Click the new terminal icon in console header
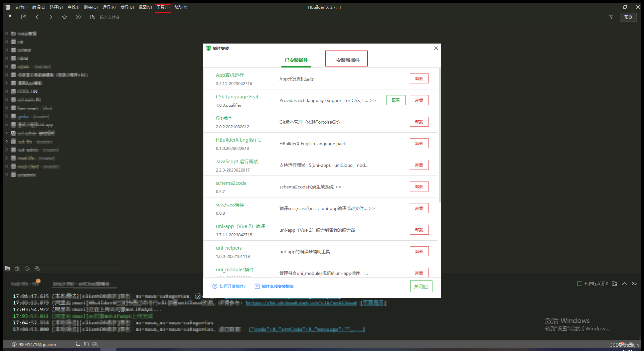 coord(614,284)
